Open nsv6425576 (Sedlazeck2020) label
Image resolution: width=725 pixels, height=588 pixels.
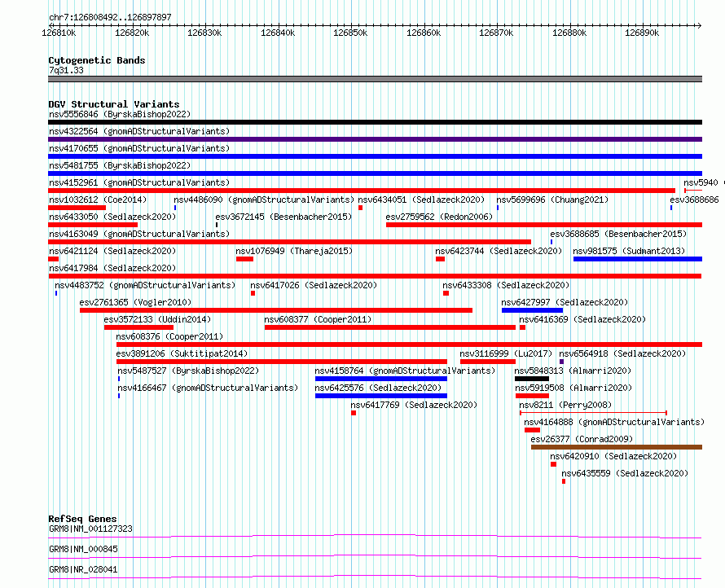(378, 388)
